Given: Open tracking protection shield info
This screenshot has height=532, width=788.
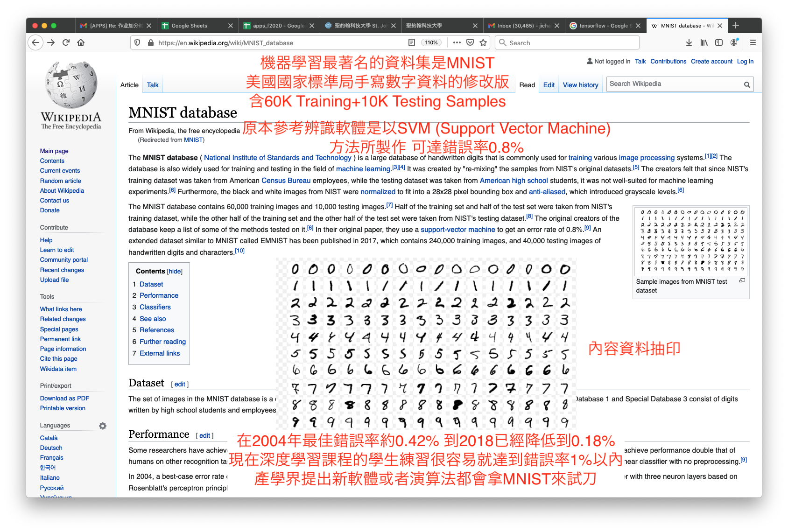Looking at the screenshot, I should pos(137,42).
